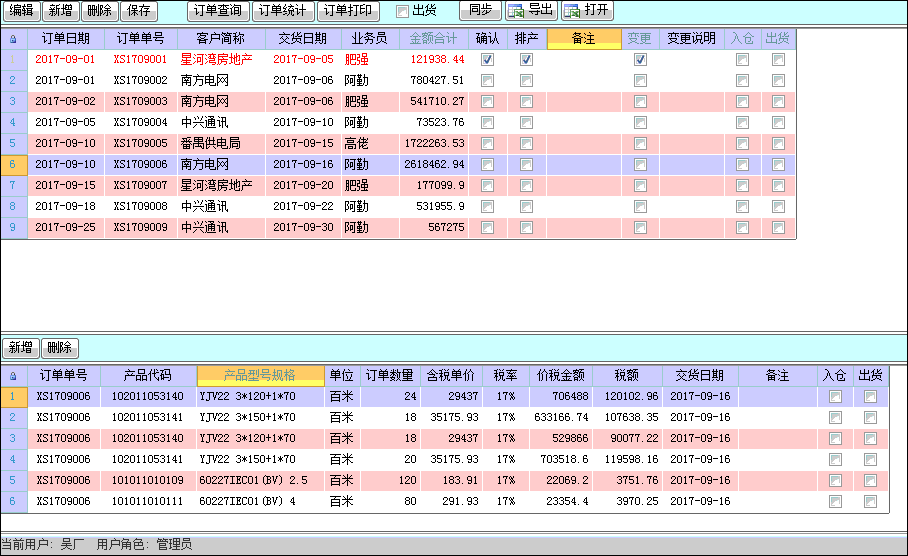The width and height of the screenshot is (908, 556).
Task: Toggle the 出货 checkbox in the toolbar
Action: coord(402,11)
